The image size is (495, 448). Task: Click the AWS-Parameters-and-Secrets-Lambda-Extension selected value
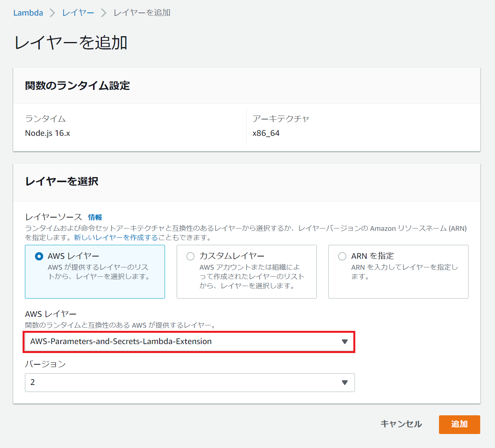coord(121,341)
